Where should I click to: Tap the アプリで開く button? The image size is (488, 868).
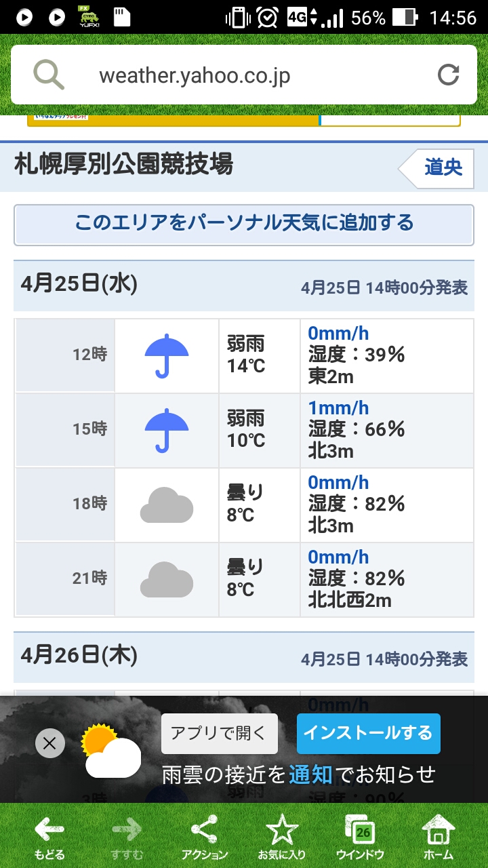219,733
